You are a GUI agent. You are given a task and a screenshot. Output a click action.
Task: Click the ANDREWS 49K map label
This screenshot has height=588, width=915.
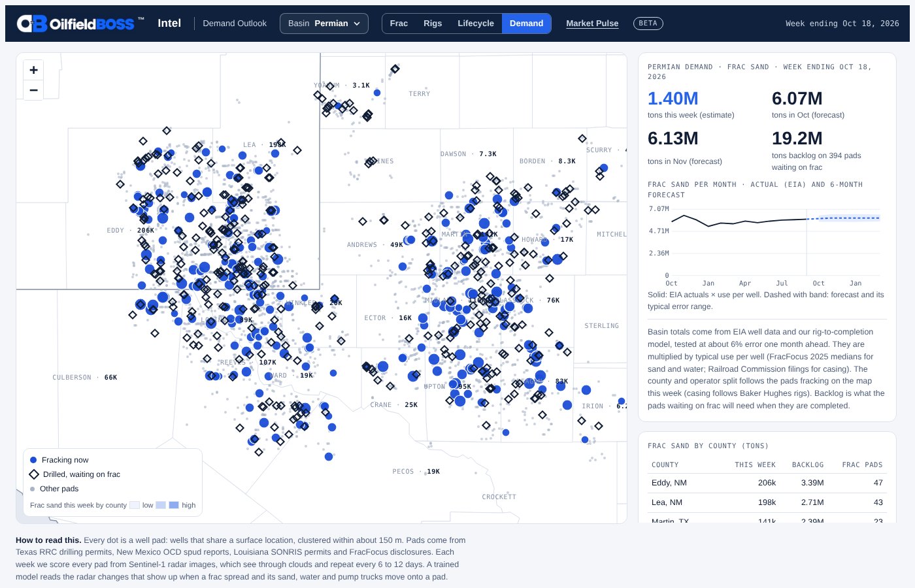point(375,245)
